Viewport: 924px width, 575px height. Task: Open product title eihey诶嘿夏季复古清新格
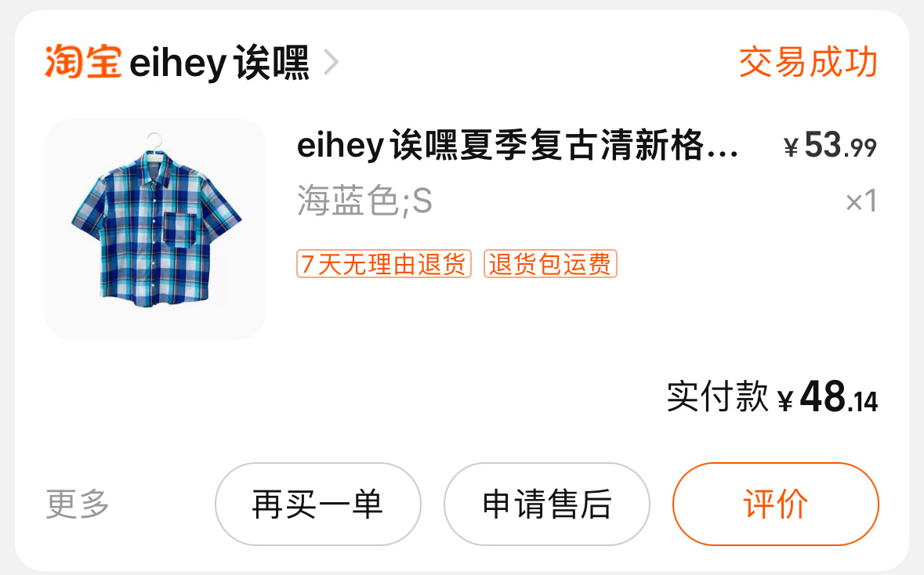pos(517,145)
